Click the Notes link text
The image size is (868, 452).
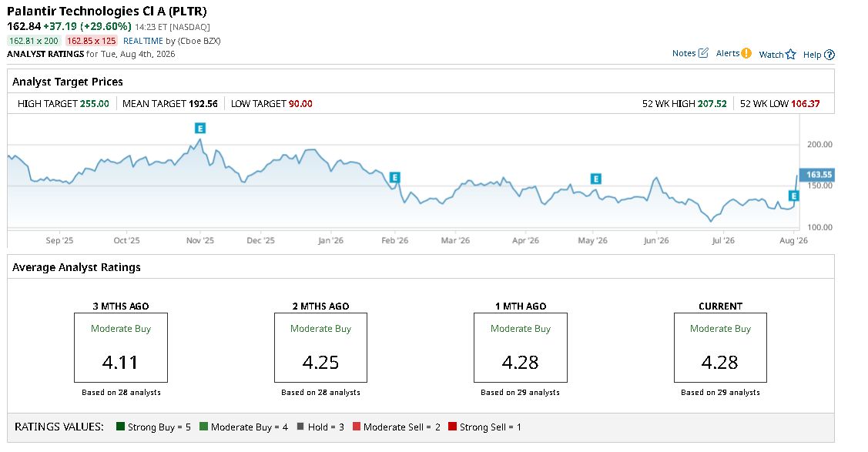[684, 53]
